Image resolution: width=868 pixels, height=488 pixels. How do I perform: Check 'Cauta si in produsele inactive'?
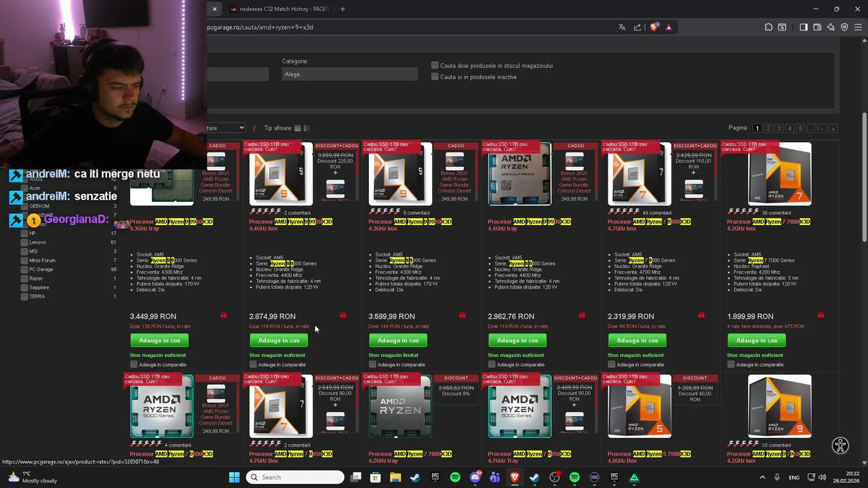pos(435,77)
